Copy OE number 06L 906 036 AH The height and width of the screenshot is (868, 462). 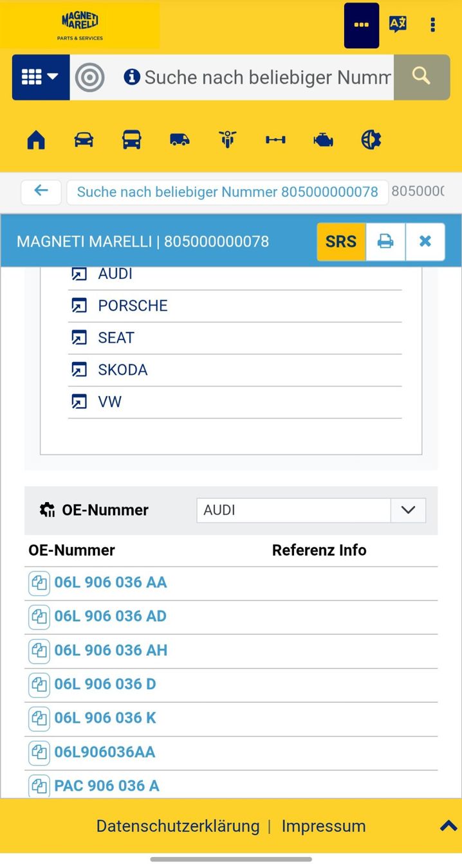39,651
